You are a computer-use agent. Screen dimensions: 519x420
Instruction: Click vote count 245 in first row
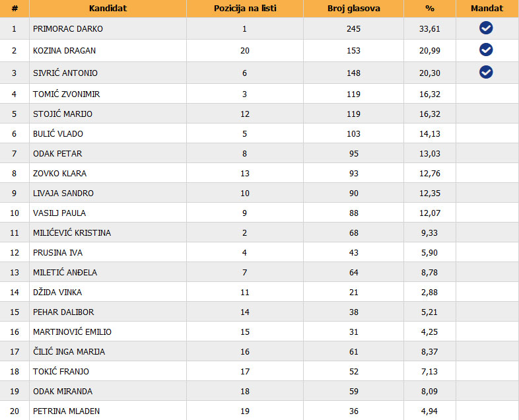coord(353,29)
